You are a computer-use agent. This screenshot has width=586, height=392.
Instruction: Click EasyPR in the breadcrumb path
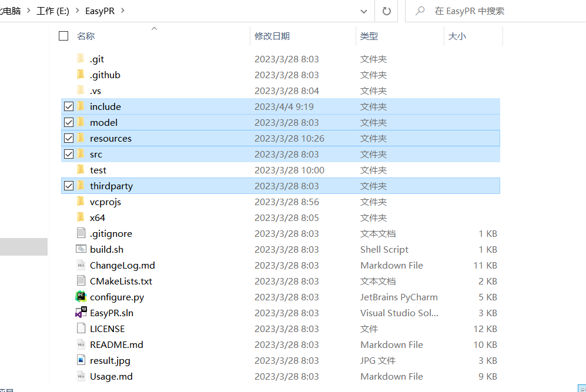coord(100,11)
